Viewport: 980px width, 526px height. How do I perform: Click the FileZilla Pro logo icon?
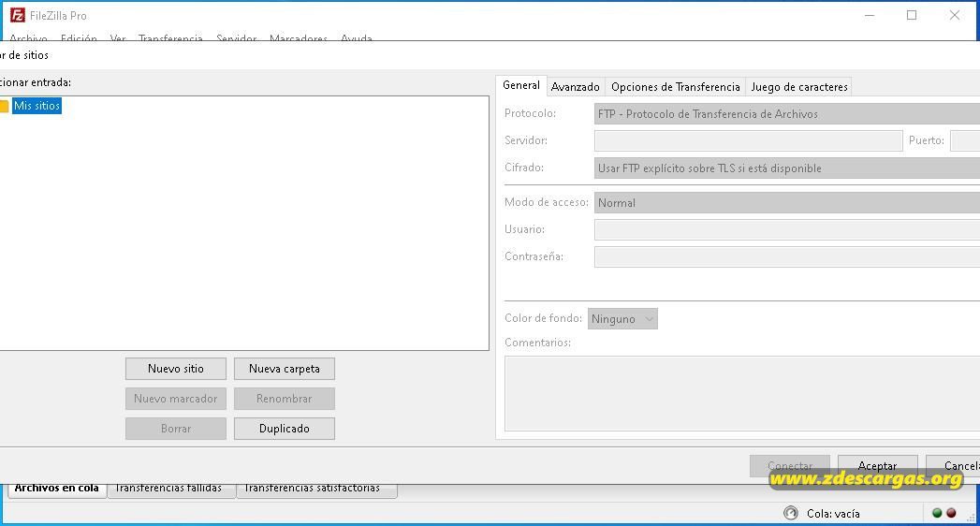18,15
